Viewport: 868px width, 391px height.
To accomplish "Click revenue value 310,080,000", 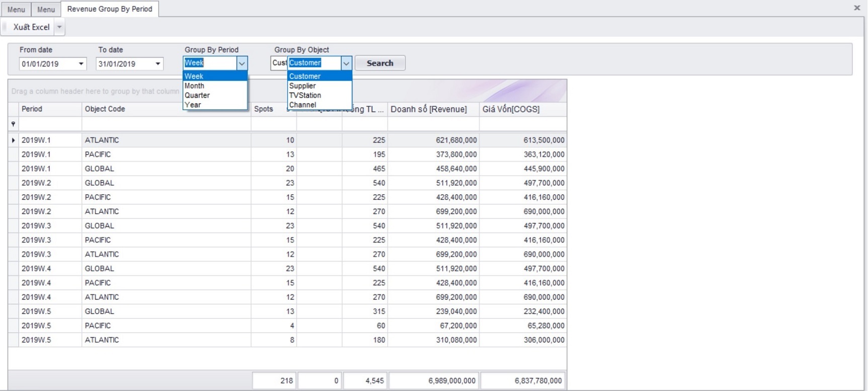I will tap(456, 340).
